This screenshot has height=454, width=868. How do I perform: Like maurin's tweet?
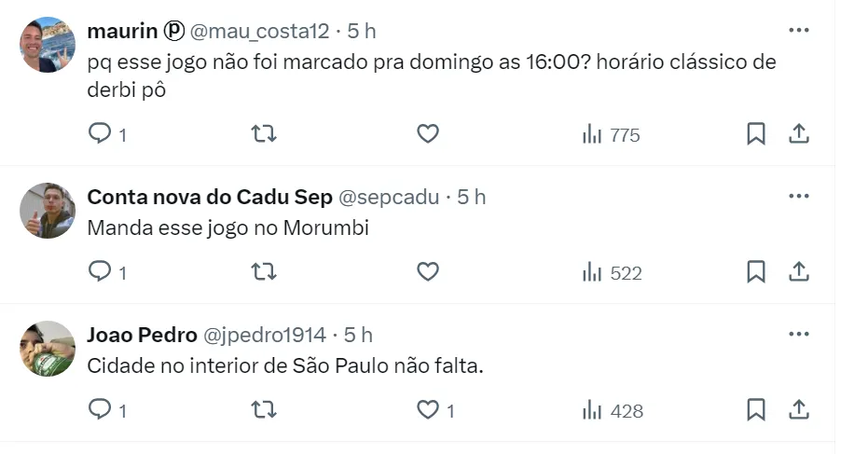[427, 134]
